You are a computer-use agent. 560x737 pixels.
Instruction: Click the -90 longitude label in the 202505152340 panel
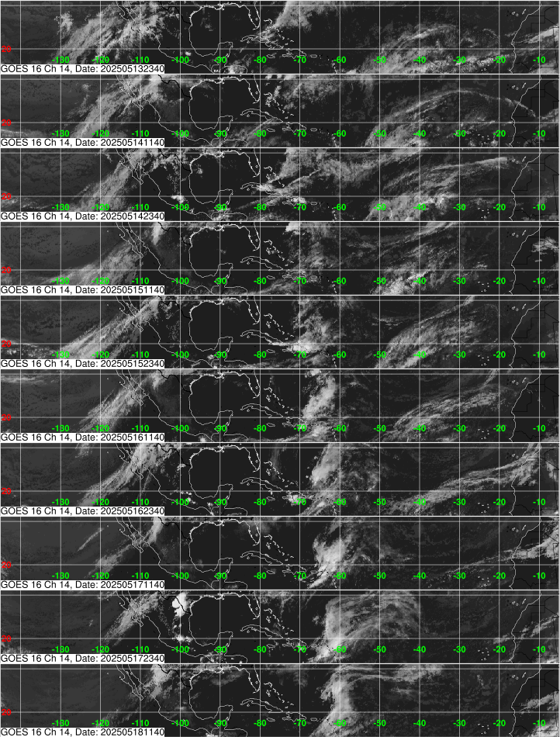pos(220,355)
